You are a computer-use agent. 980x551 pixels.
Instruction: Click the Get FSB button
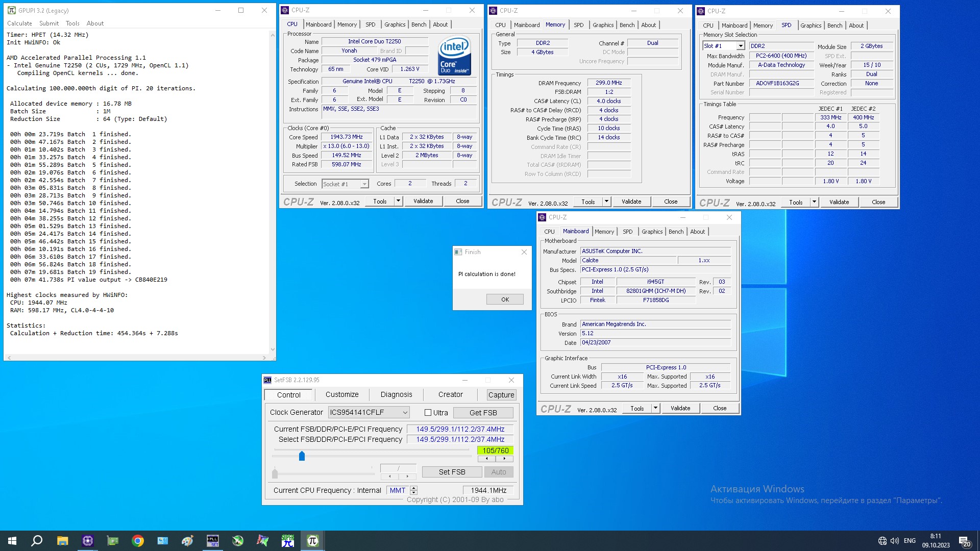click(483, 413)
